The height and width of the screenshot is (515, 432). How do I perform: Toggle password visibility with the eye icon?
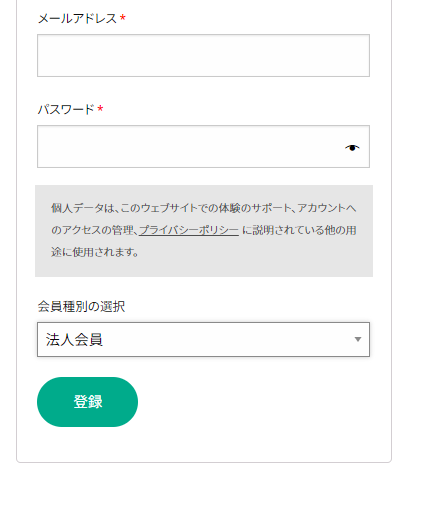click(x=352, y=147)
